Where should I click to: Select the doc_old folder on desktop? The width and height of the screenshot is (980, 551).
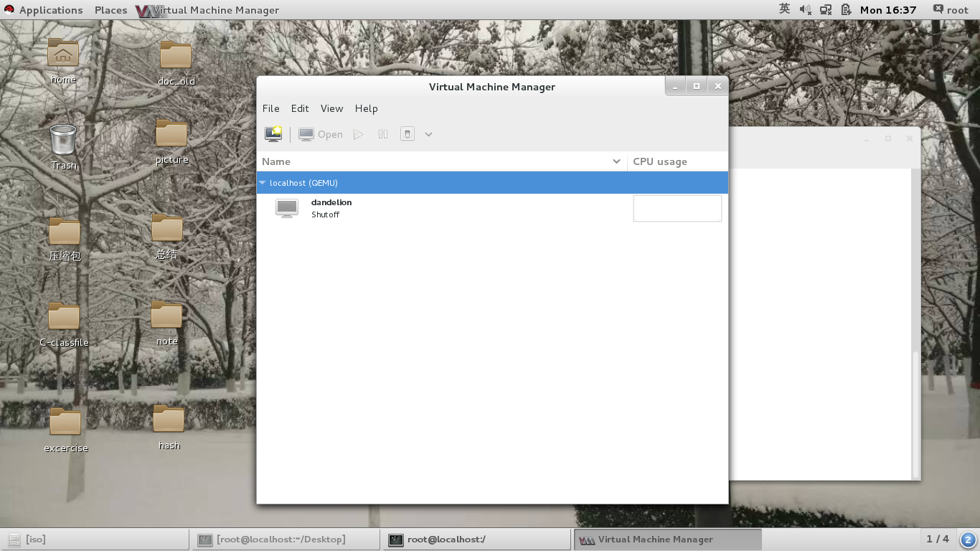(x=176, y=62)
